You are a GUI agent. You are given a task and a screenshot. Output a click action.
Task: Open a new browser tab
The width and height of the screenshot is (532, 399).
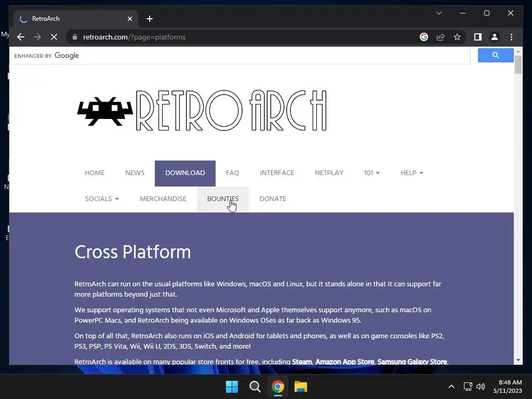point(150,19)
